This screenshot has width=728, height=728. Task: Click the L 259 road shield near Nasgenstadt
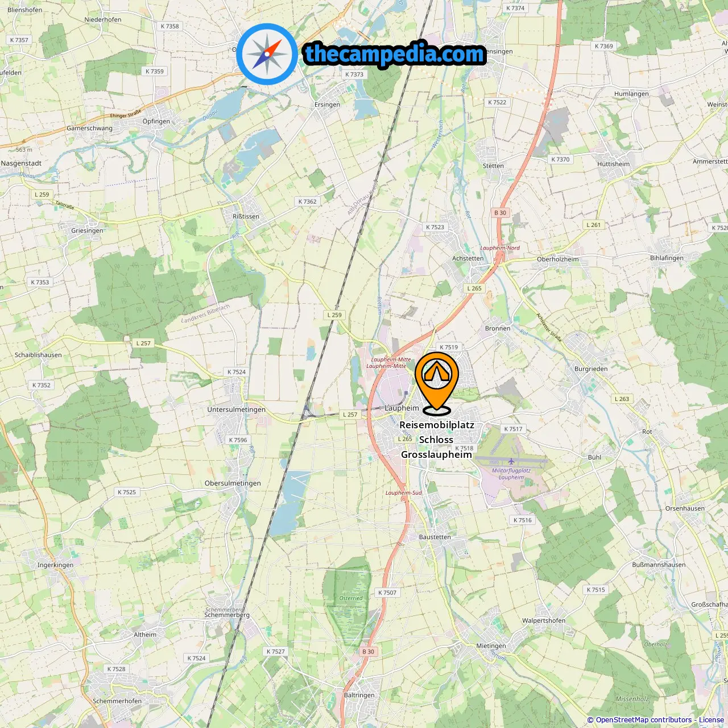coord(42,195)
